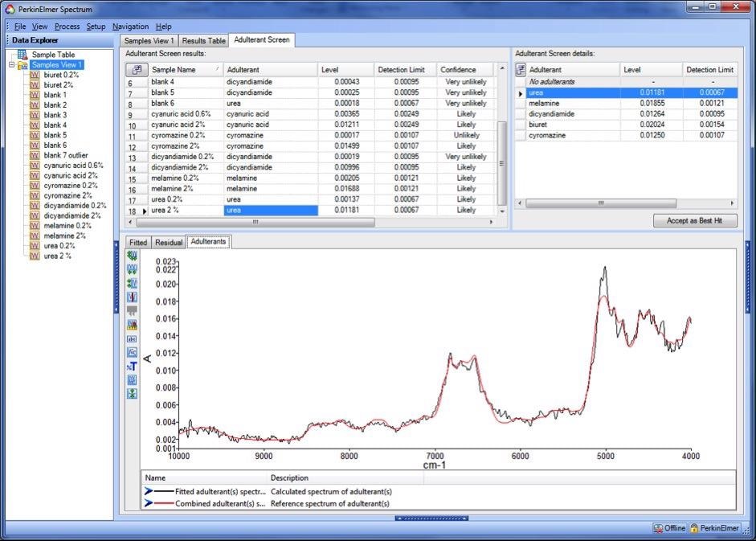Sort results by the Adulterant column header
This screenshot has height=541, width=756.
tap(270, 69)
